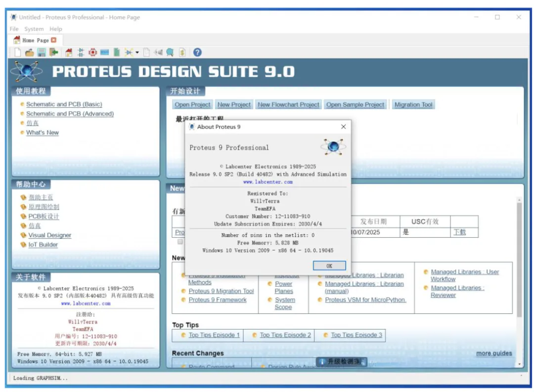
Task: Click the 升级检测 update check notification
Action: [341, 361]
